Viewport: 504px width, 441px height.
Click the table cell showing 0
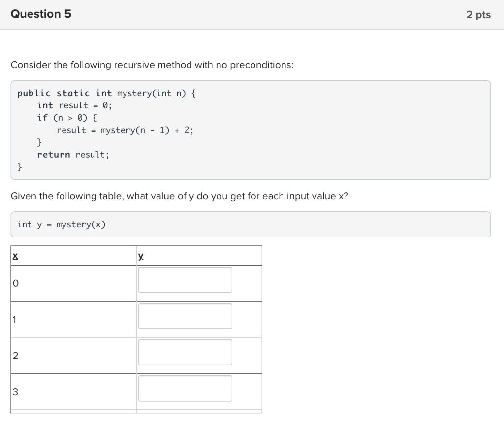[15, 283]
